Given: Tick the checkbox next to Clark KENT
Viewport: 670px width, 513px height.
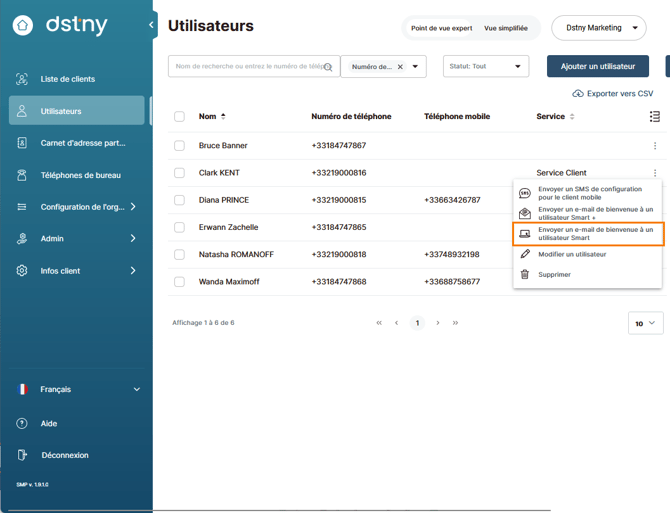Looking at the screenshot, I should [179, 173].
